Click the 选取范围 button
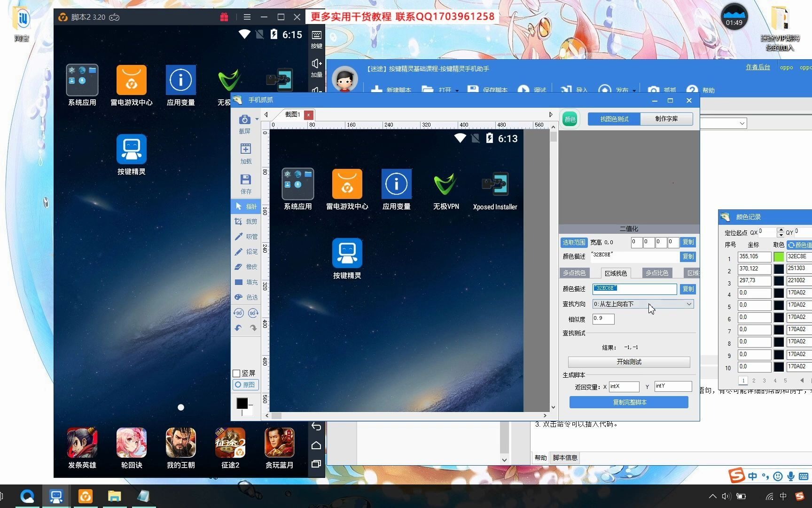 (x=574, y=242)
